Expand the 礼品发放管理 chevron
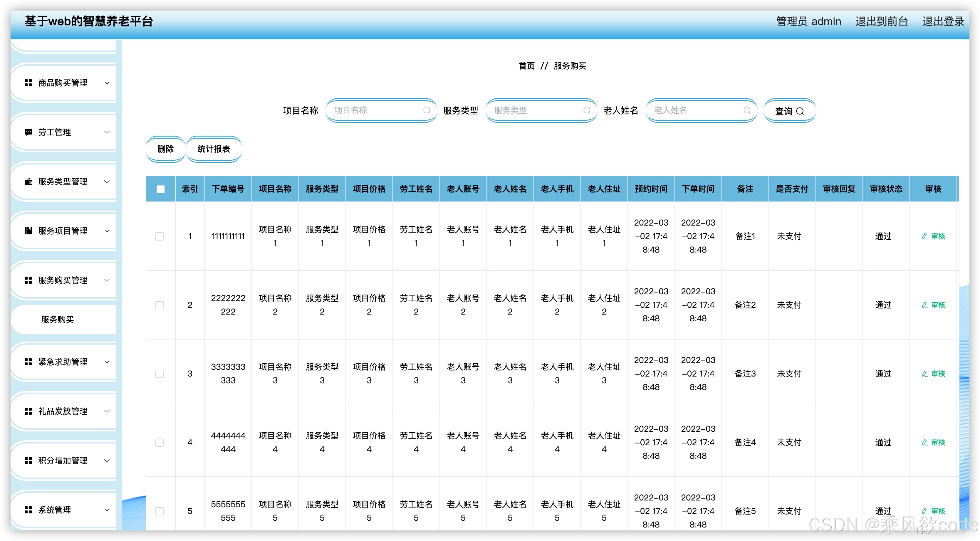980x541 pixels. pos(107,411)
